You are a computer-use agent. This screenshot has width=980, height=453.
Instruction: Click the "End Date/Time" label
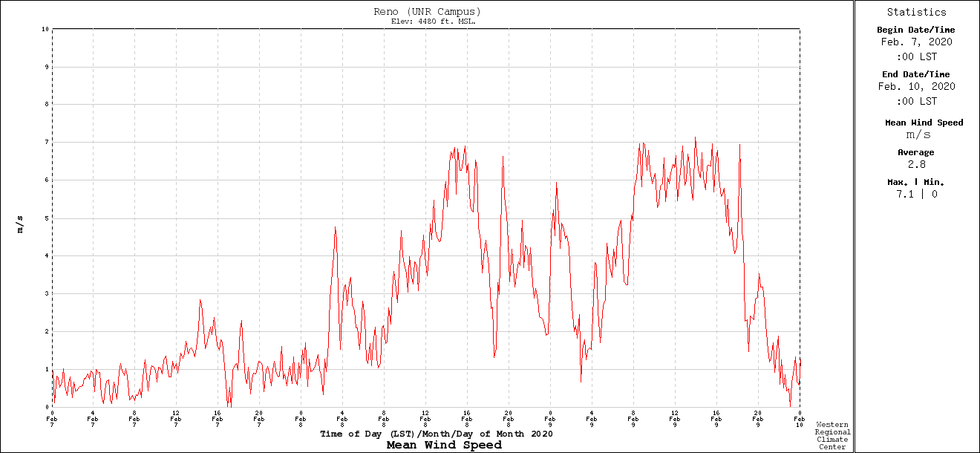916,75
